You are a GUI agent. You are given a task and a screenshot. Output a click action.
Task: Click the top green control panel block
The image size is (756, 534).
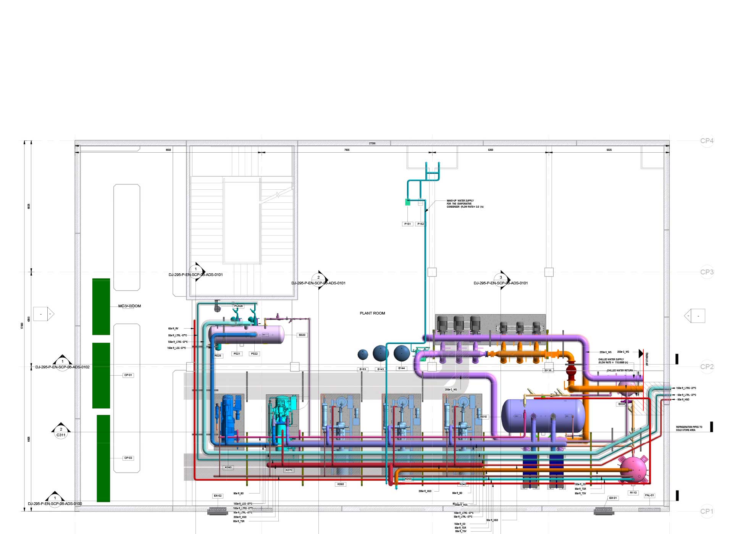[101, 307]
